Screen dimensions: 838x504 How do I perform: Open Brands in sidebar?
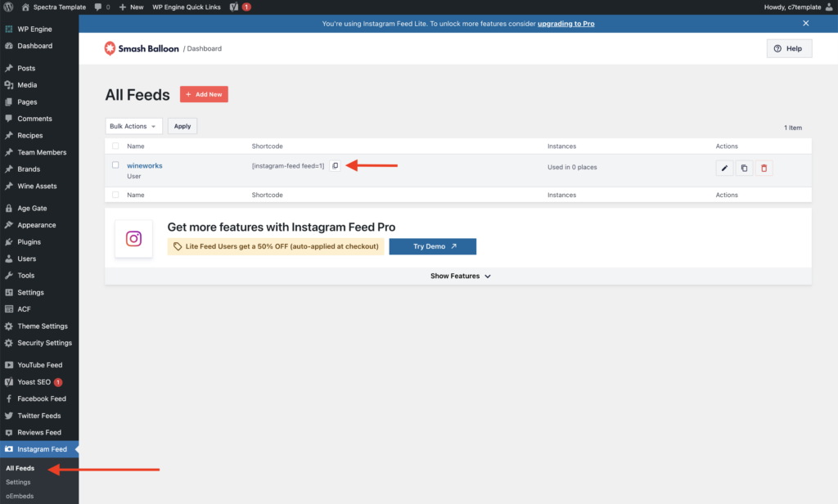pos(39,169)
